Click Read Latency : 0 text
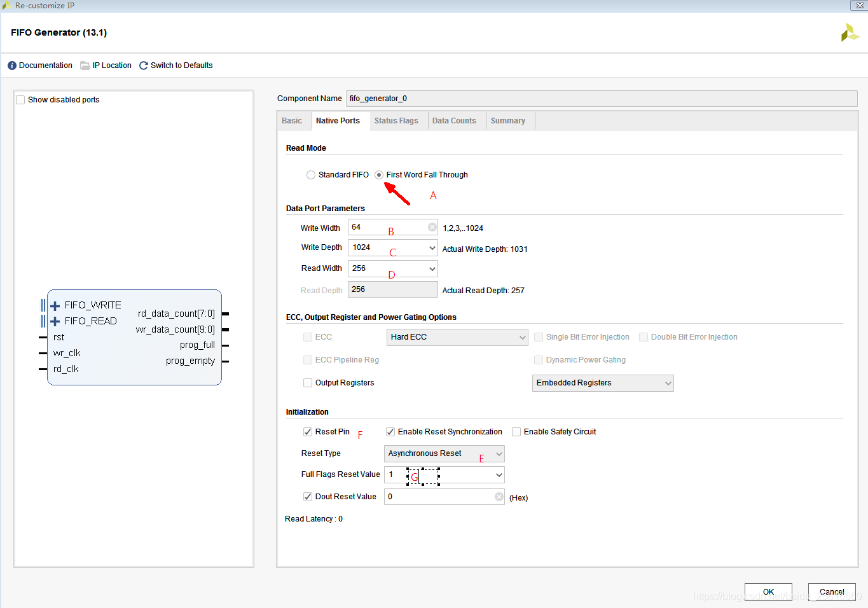 (314, 519)
